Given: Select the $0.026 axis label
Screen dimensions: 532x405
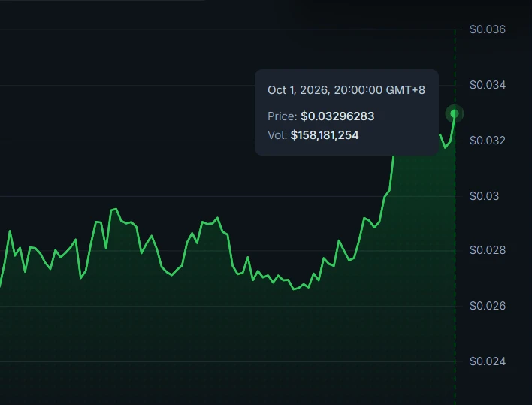Looking at the screenshot, I should (x=488, y=306).
